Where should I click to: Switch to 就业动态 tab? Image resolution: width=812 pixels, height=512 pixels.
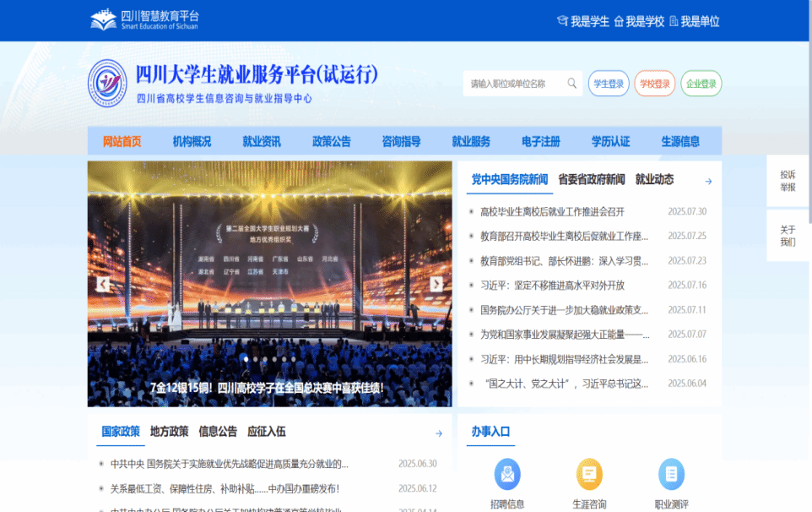(x=654, y=179)
